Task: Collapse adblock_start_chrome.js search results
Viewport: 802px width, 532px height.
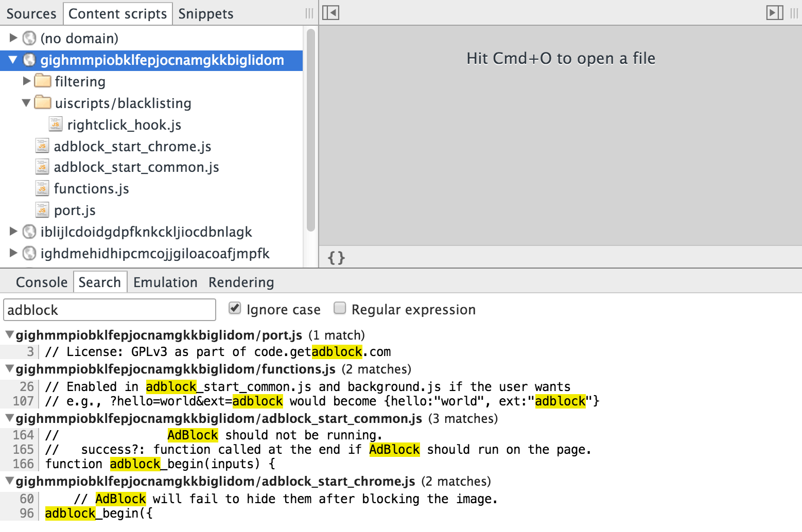Action: point(9,481)
